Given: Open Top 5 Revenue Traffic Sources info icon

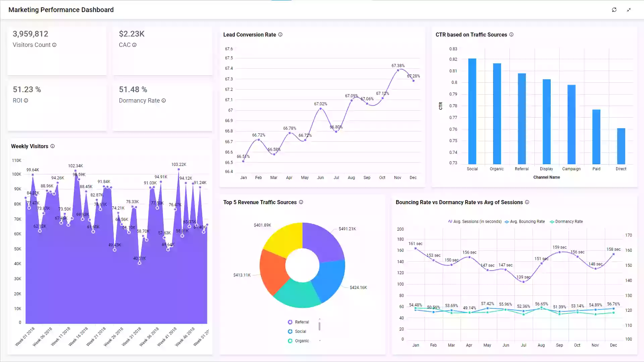Looking at the screenshot, I should [x=301, y=202].
